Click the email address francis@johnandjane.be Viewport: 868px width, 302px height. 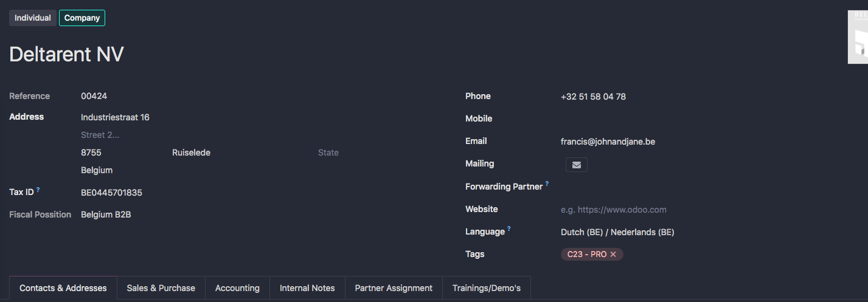tap(608, 142)
